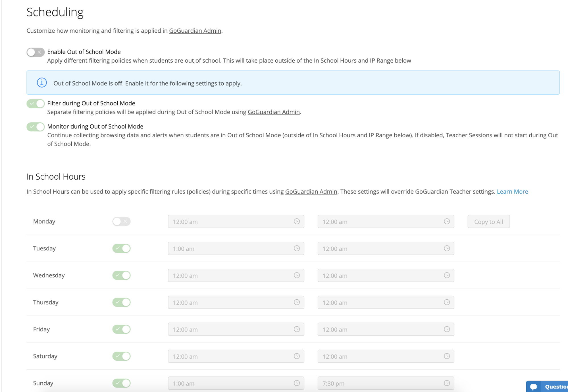Click the clock icon in Saturday end time
The width and height of the screenshot is (568, 392).
pyautogui.click(x=447, y=356)
